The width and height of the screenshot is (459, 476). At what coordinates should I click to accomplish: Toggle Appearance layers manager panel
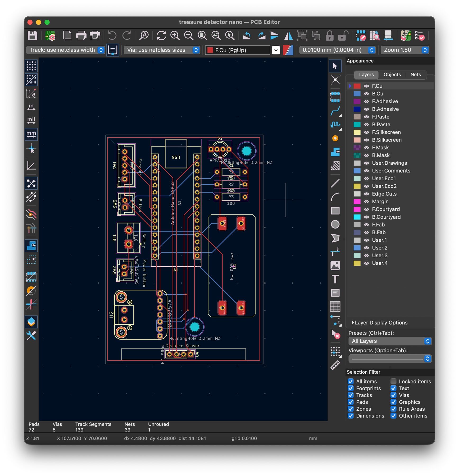pos(31,322)
